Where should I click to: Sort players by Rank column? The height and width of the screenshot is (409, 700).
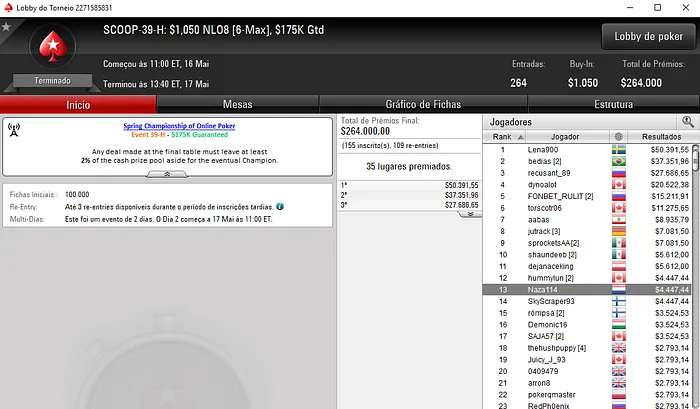point(505,137)
